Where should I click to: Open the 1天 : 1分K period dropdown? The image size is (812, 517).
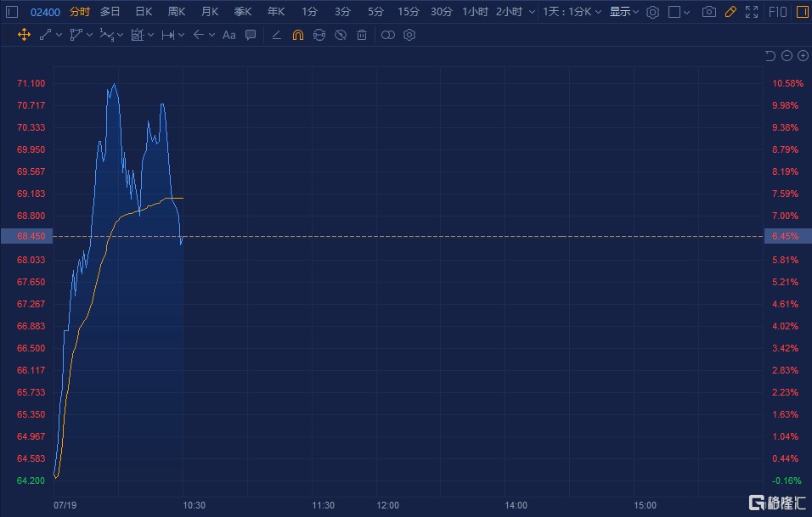[x=572, y=12]
